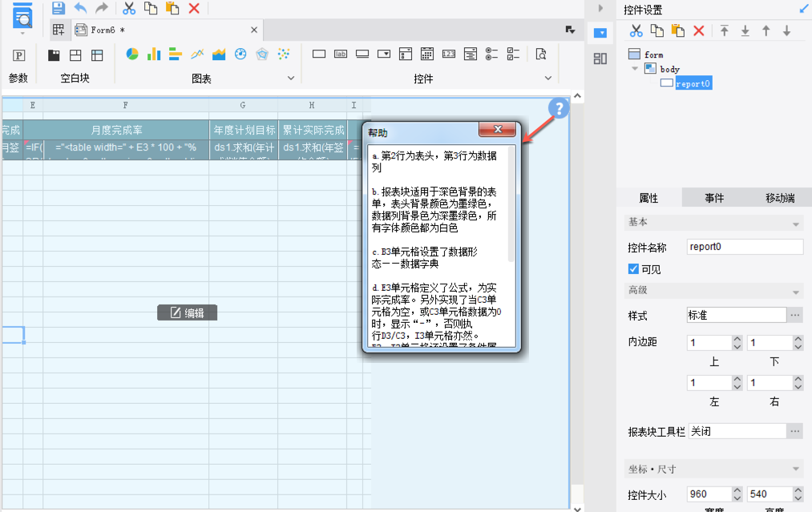Add the date calendar widget

point(426,54)
